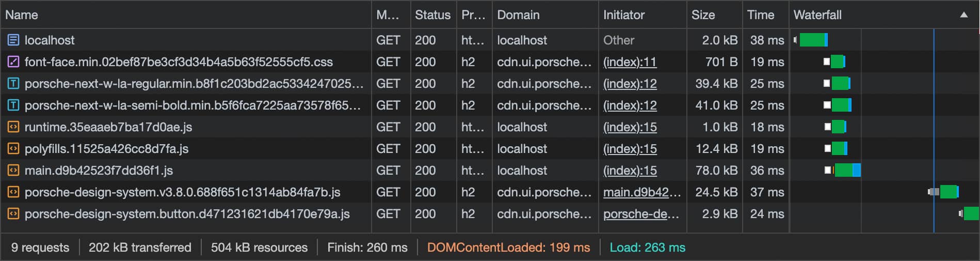
Task: Sort requests by Time column
Action: click(765, 14)
